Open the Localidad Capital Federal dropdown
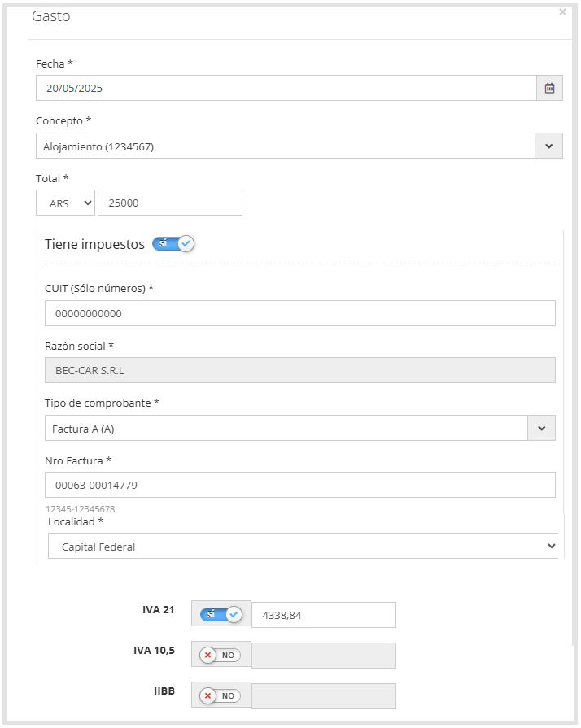This screenshot has width=581, height=728. [303, 546]
